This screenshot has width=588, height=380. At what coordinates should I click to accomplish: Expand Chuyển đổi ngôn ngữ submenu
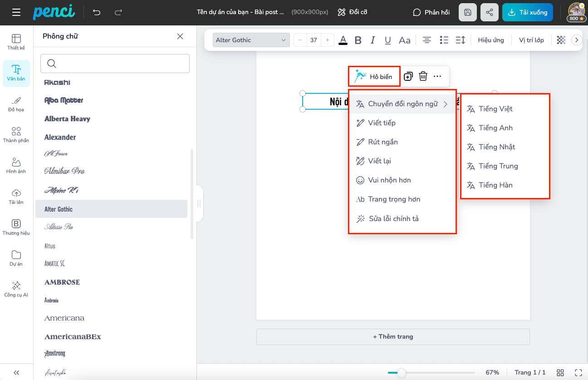(402, 104)
